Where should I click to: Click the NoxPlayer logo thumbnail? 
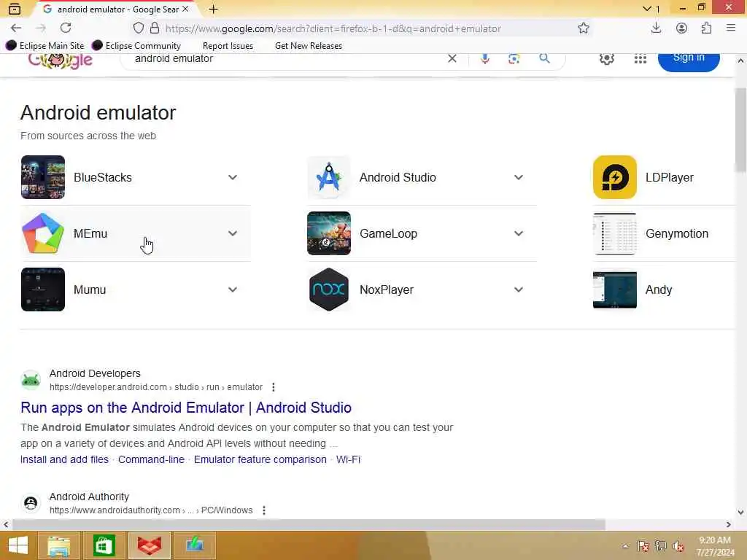pyautogui.click(x=329, y=290)
